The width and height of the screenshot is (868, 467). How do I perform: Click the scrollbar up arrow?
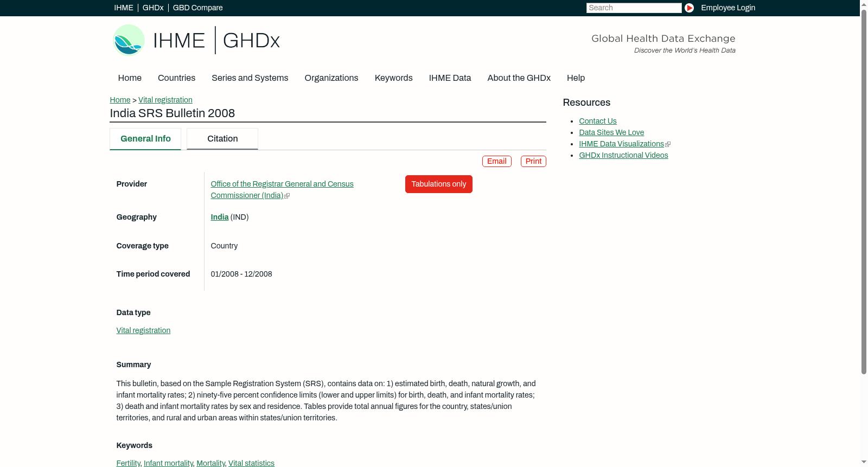click(x=864, y=4)
